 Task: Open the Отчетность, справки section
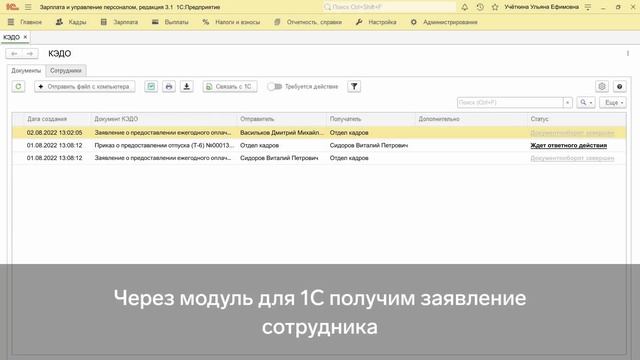(x=308, y=22)
